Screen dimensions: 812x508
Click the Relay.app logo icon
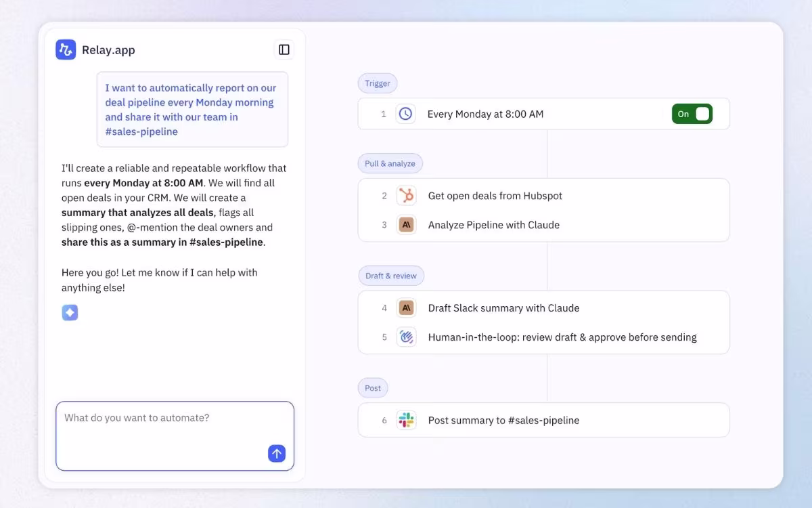click(66, 49)
